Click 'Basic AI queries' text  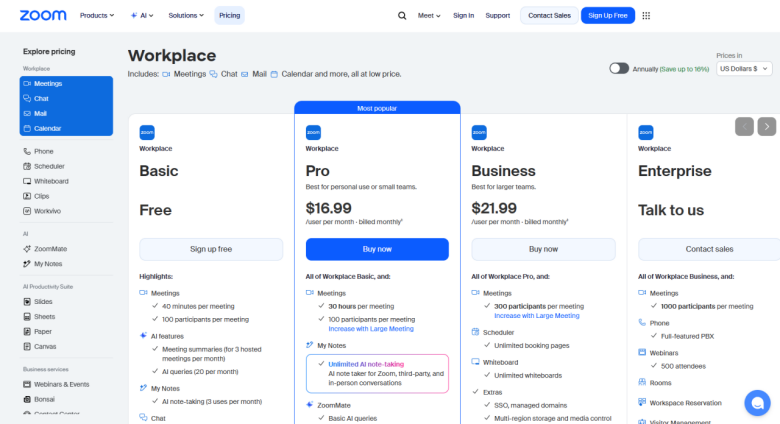pyautogui.click(x=353, y=419)
